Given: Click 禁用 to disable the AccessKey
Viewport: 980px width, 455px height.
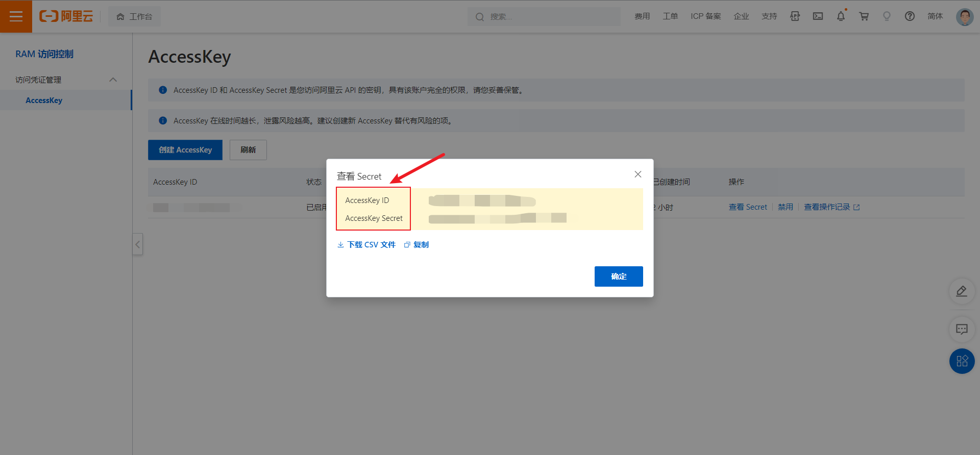Looking at the screenshot, I should click(786, 207).
